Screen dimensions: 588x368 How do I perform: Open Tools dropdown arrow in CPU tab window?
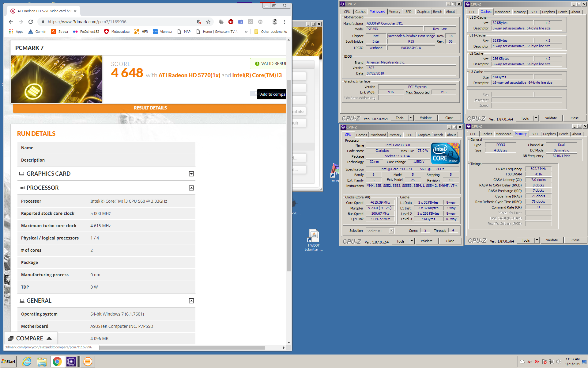point(412,241)
